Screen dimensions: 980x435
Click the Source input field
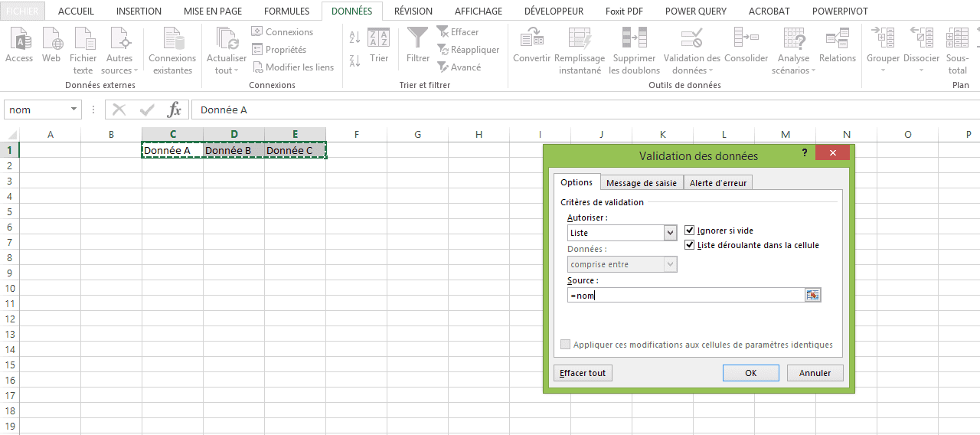686,295
